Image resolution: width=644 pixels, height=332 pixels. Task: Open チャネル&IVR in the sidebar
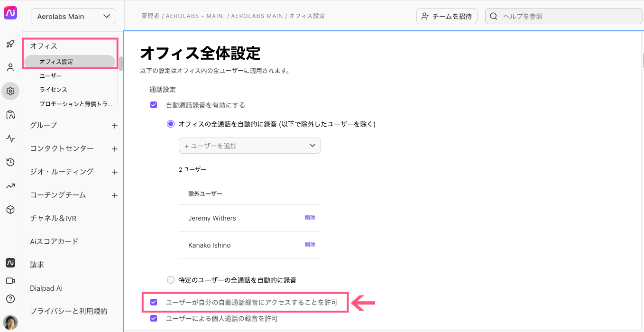coord(53,218)
